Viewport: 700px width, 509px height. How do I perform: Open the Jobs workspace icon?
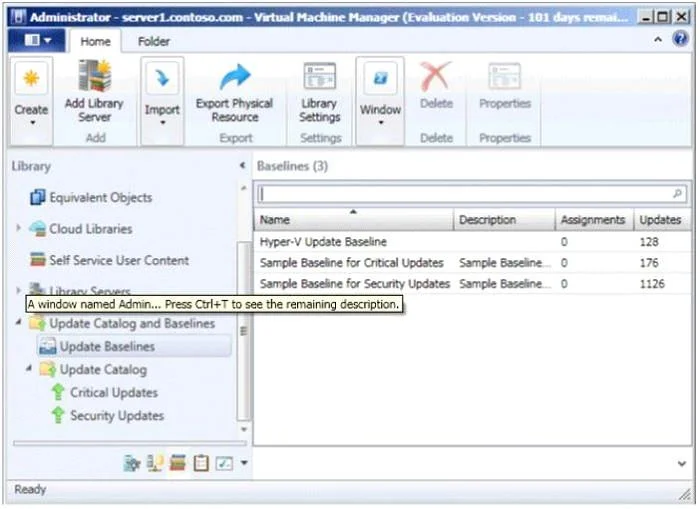point(201,463)
